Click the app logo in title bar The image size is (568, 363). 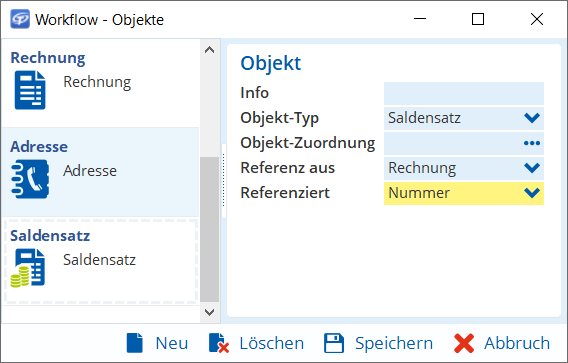pos(20,19)
